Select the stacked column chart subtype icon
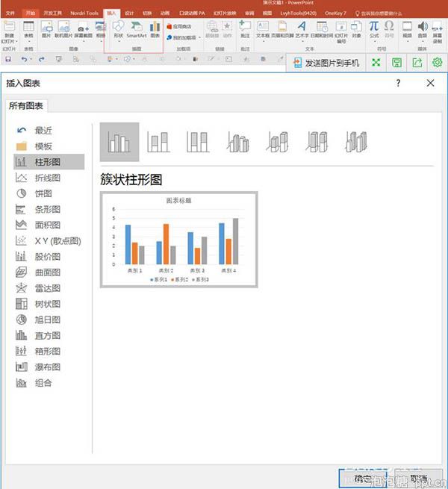Screen dimensions: 448x489 point(158,142)
